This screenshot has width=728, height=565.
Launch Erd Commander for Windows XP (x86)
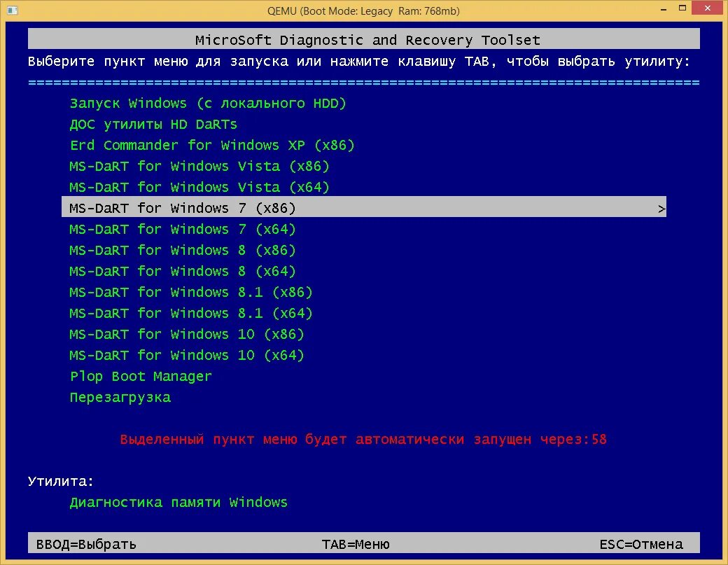tap(211, 145)
